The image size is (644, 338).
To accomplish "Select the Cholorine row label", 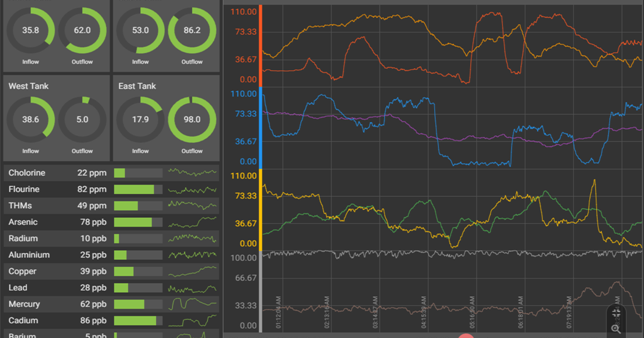I will (x=27, y=173).
